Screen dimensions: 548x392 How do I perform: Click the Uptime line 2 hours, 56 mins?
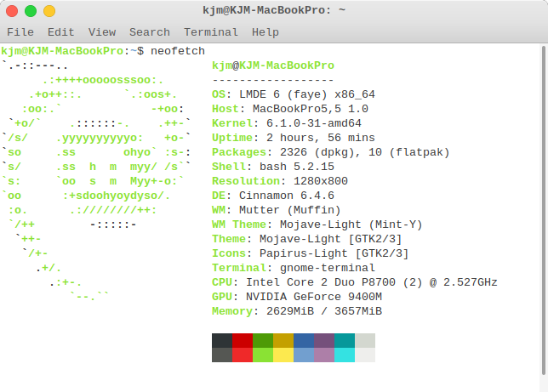pyautogui.click(x=294, y=138)
